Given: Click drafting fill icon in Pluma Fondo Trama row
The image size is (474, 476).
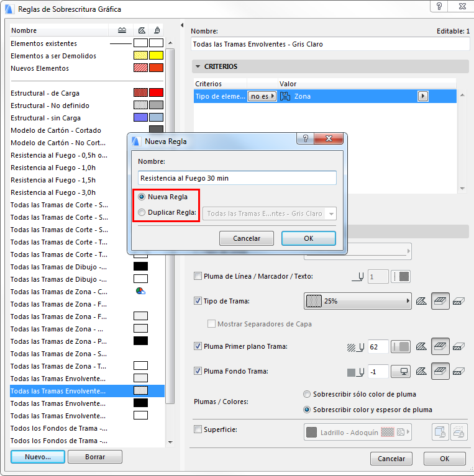Looking at the screenshot, I should click(x=421, y=371).
